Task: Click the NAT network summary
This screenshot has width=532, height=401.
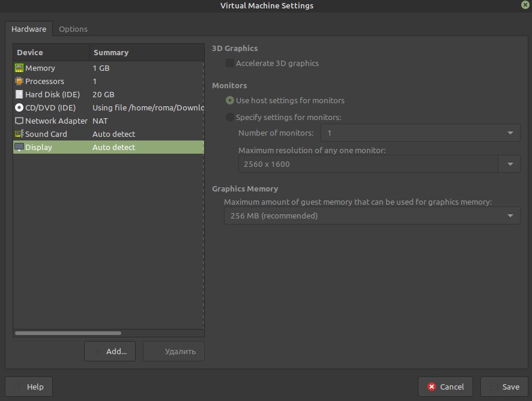Action: [x=100, y=121]
